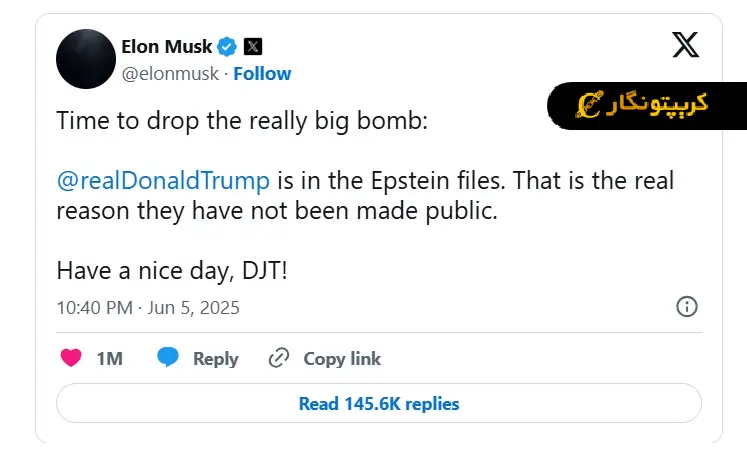This screenshot has height=459, width=747.
Task: Follow the account via the Follow link
Action: [x=262, y=74]
